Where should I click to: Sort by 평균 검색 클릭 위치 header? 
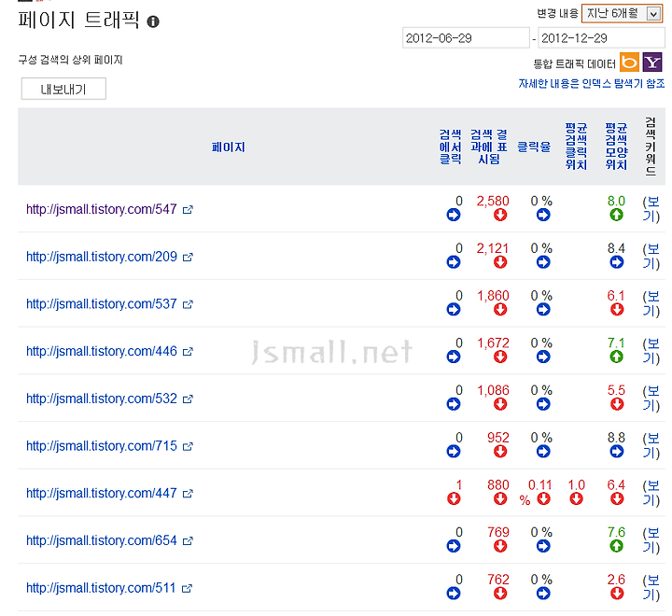click(x=576, y=147)
